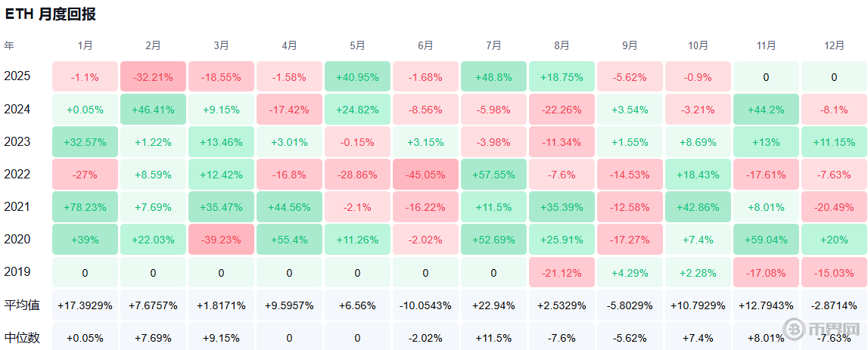Pick the +57.55% July 2022 cell
Viewport: 868px width, 350px height.
493,175
